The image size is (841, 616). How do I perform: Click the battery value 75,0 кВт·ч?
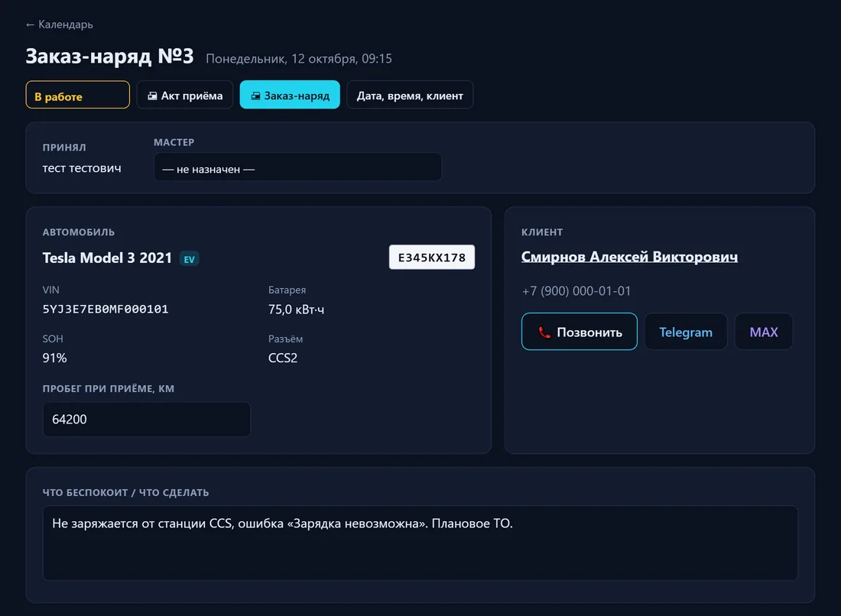pos(296,310)
